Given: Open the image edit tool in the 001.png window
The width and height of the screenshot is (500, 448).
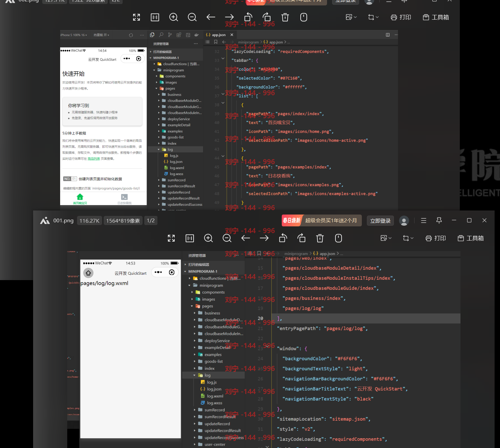Looking at the screenshot, I should coord(384,238).
